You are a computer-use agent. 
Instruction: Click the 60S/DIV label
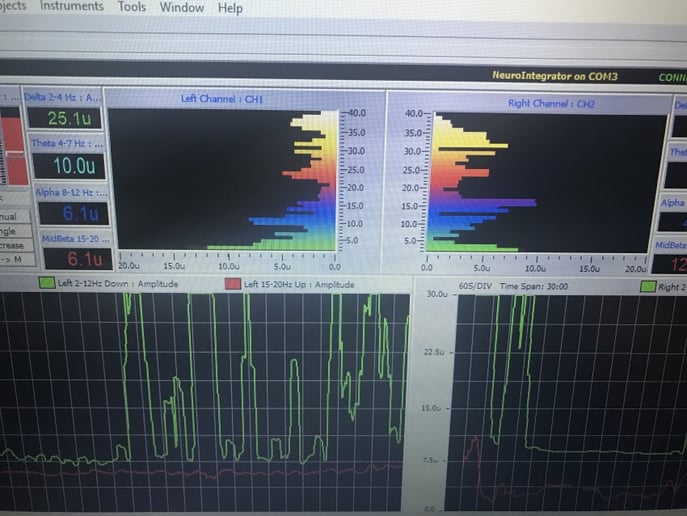coord(475,286)
